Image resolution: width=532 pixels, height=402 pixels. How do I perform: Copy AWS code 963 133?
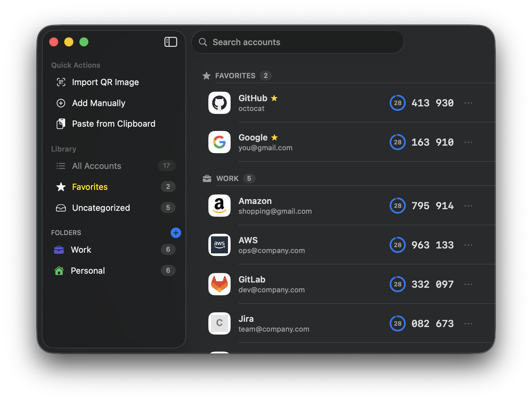click(x=432, y=245)
